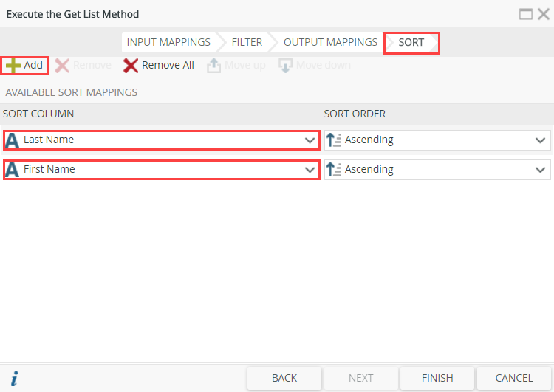Select the SORT step

point(411,42)
